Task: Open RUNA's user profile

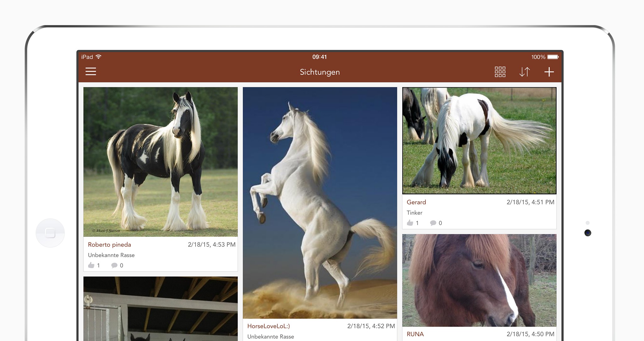Action: pos(415,334)
